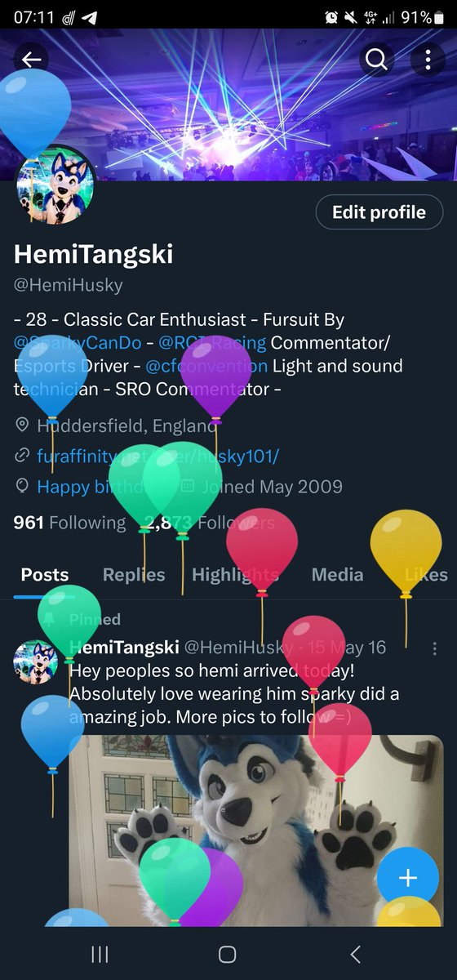Tap the blue compose plus button
This screenshot has width=457, height=980.
click(x=407, y=879)
